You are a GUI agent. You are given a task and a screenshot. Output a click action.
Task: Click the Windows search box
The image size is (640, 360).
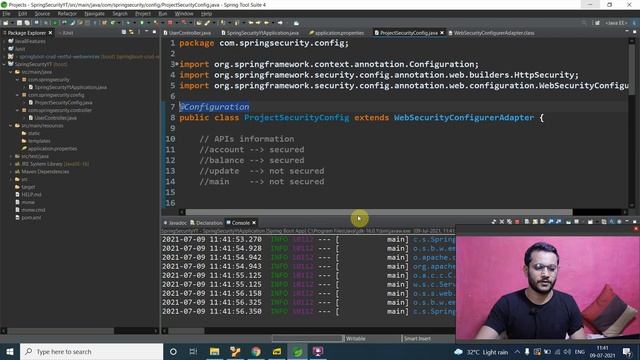pyautogui.click(x=91, y=351)
